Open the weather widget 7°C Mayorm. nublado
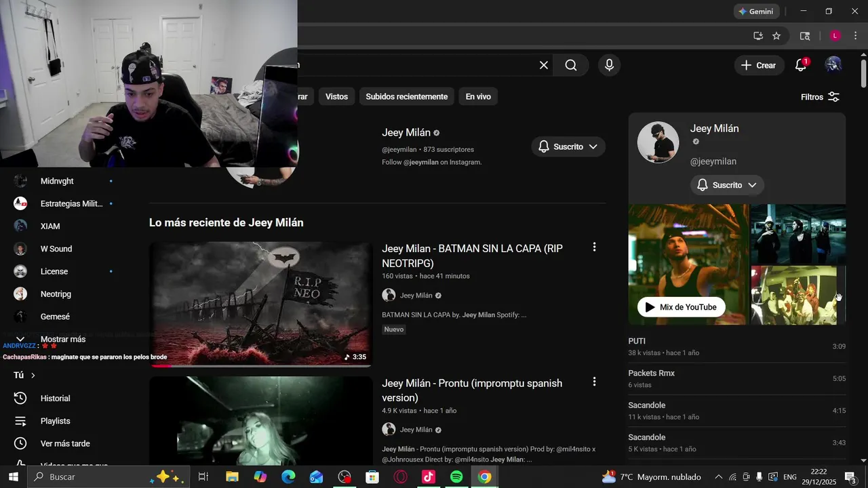 (x=652, y=477)
